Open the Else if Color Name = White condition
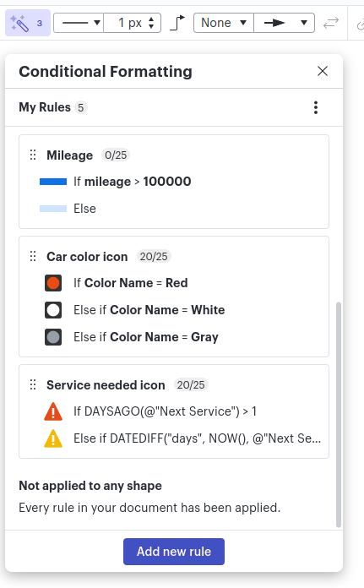The image size is (364, 588). point(149,310)
